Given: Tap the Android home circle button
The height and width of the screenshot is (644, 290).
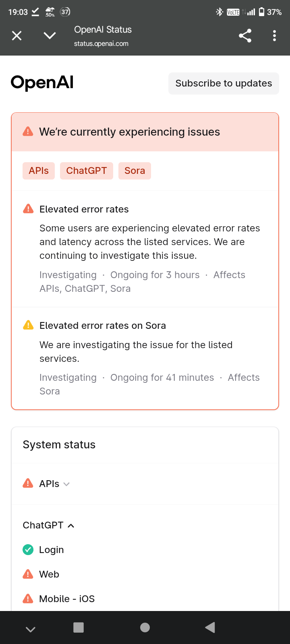Looking at the screenshot, I should pos(145,627).
